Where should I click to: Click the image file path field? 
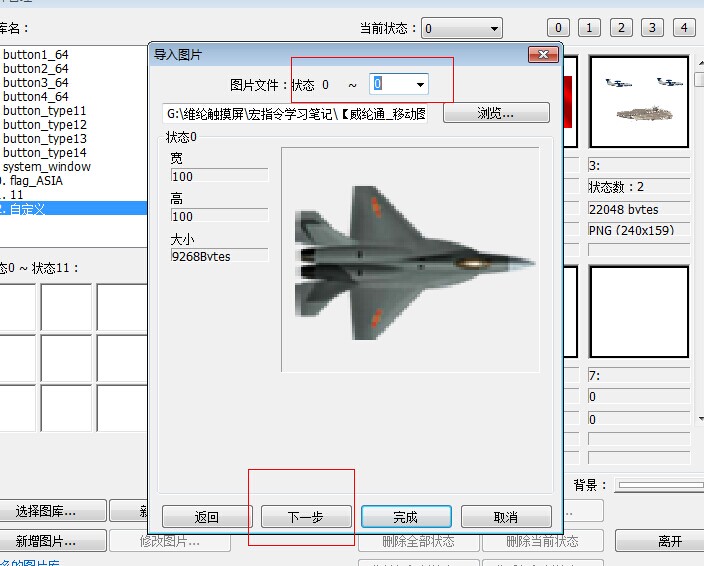click(297, 114)
